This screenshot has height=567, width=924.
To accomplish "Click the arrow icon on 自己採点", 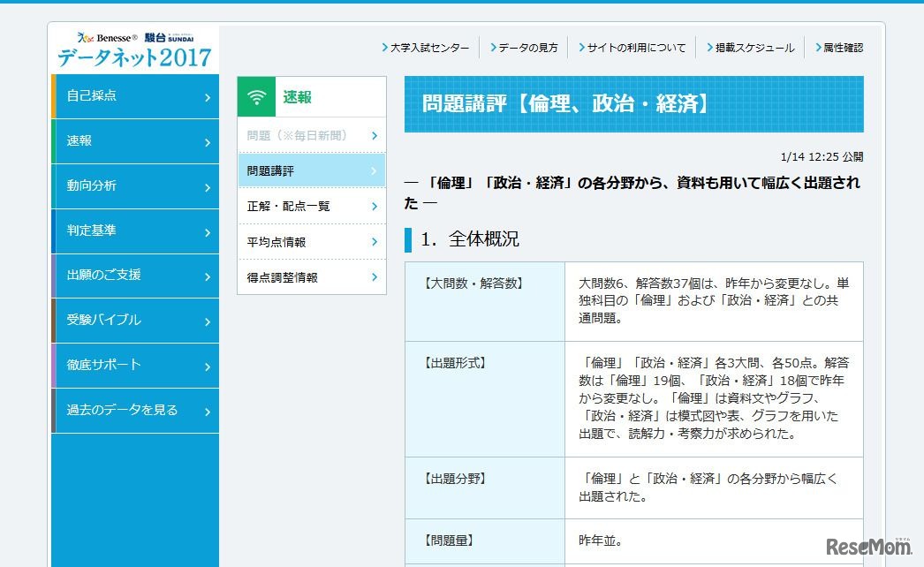I will pyautogui.click(x=207, y=96).
